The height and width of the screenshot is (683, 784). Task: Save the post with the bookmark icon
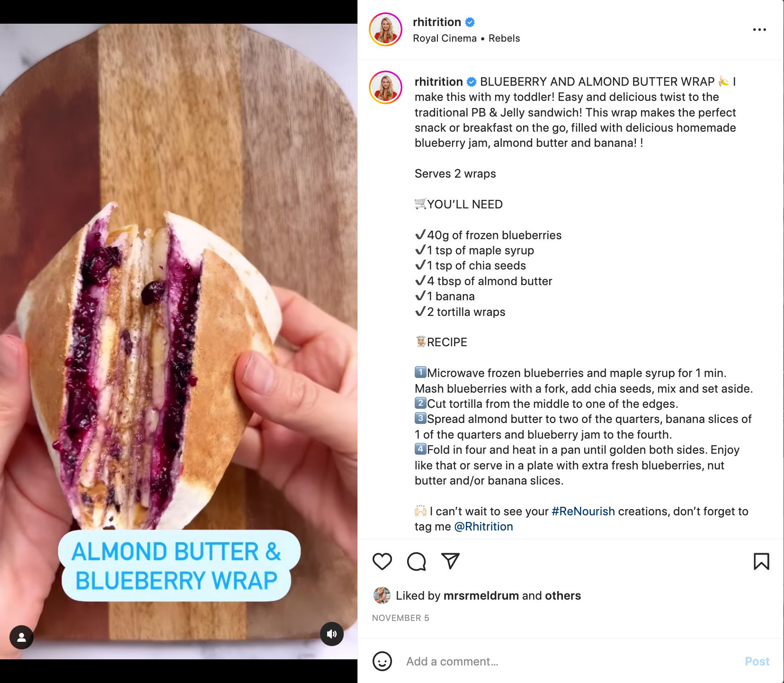point(761,561)
